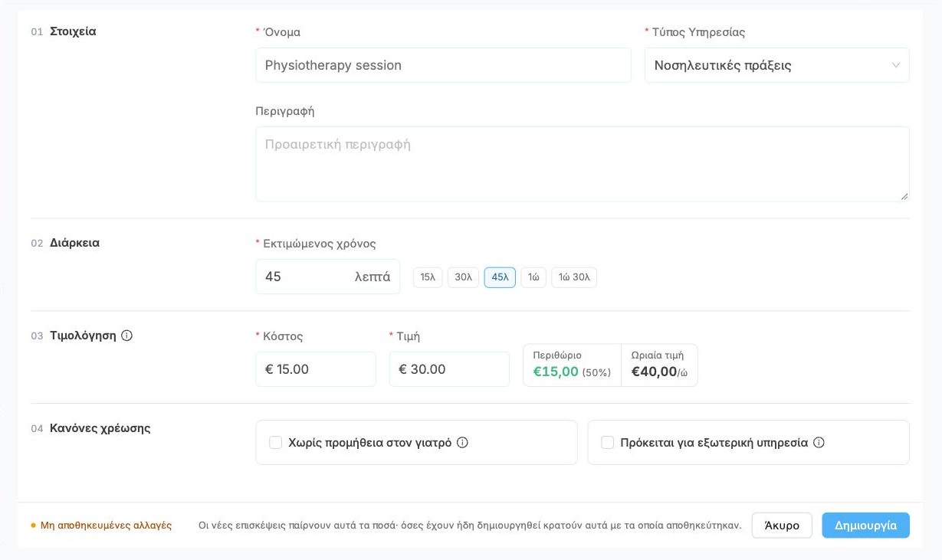Click the Στοιχεία section heading
Screen dimensions: 942x560
(x=73, y=31)
